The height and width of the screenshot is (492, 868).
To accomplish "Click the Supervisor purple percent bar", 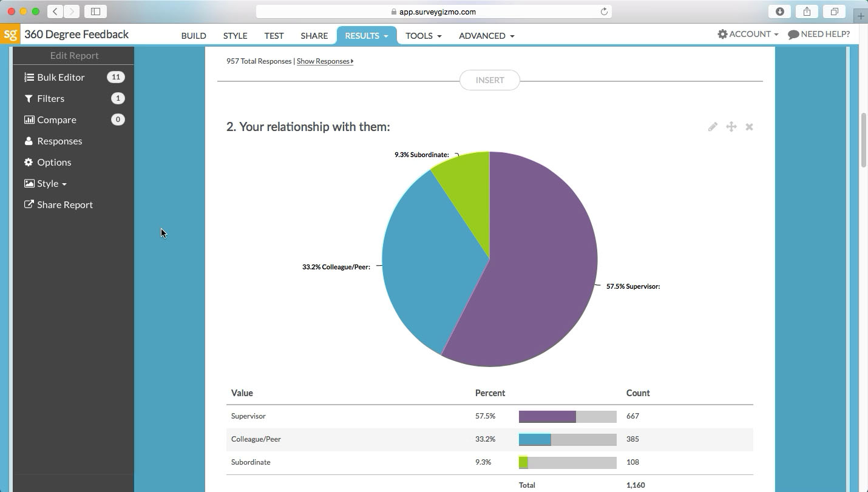I will (x=546, y=416).
